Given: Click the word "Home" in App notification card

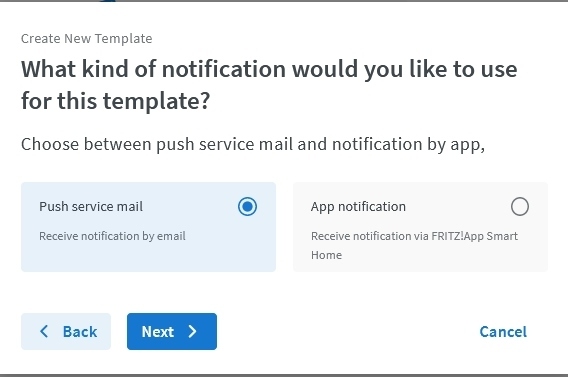Looking at the screenshot, I should 326,255.
